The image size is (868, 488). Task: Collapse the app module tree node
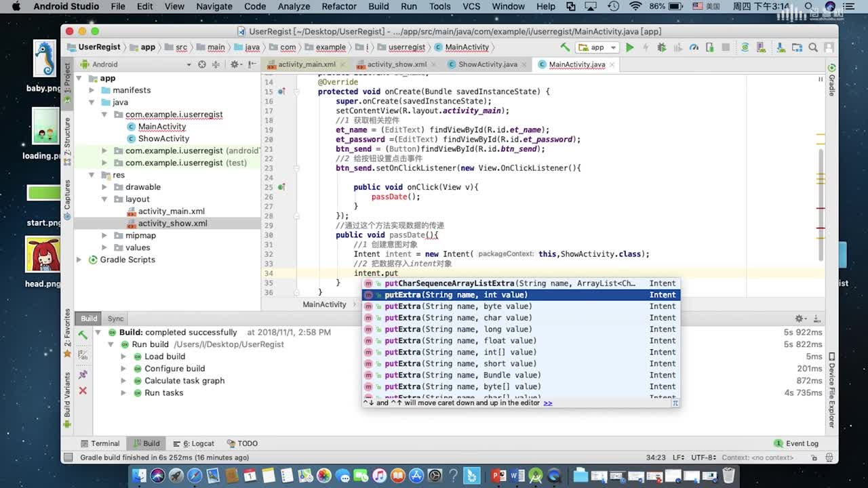[x=79, y=79]
